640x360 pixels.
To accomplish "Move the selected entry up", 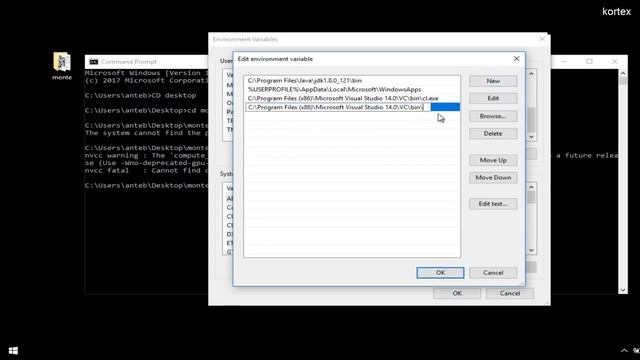I will [x=493, y=160].
